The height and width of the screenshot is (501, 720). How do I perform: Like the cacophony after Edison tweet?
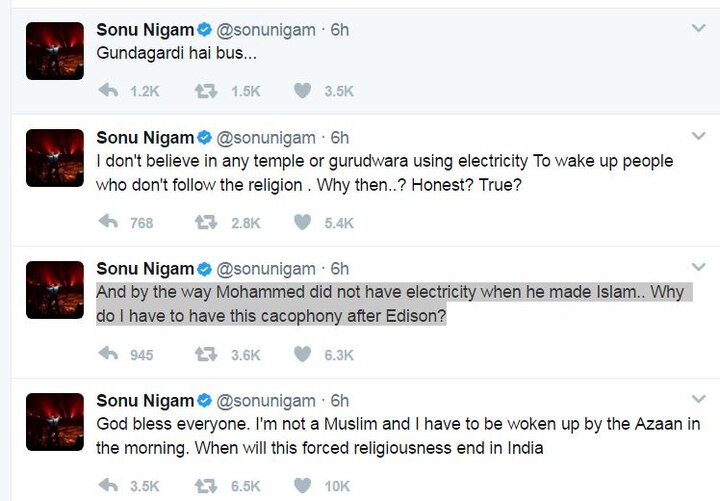point(302,354)
